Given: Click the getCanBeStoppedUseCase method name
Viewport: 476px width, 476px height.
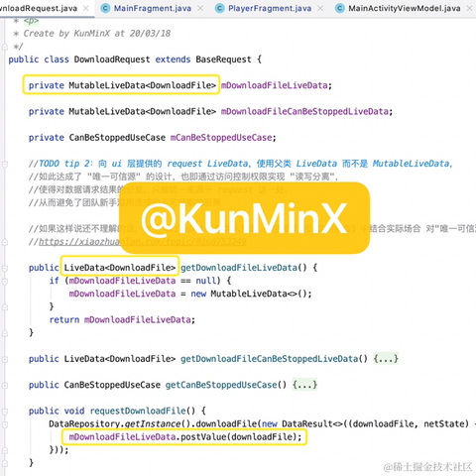Looking at the screenshot, I should click(221, 385).
